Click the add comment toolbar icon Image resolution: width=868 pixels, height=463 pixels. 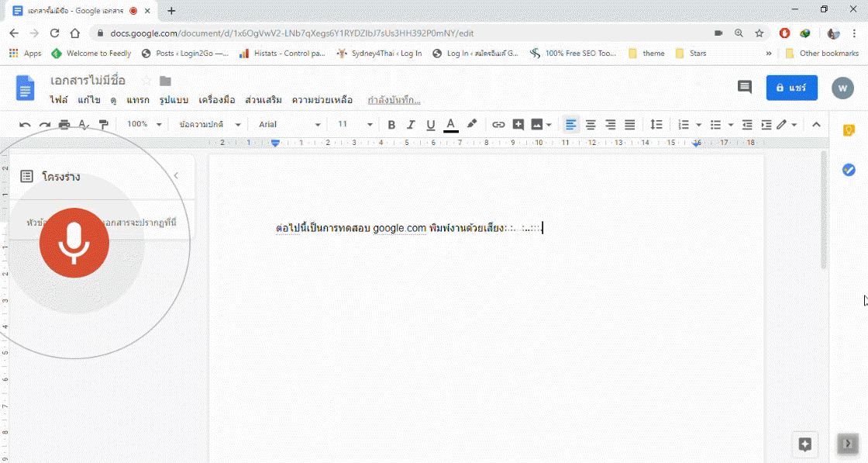[518, 125]
